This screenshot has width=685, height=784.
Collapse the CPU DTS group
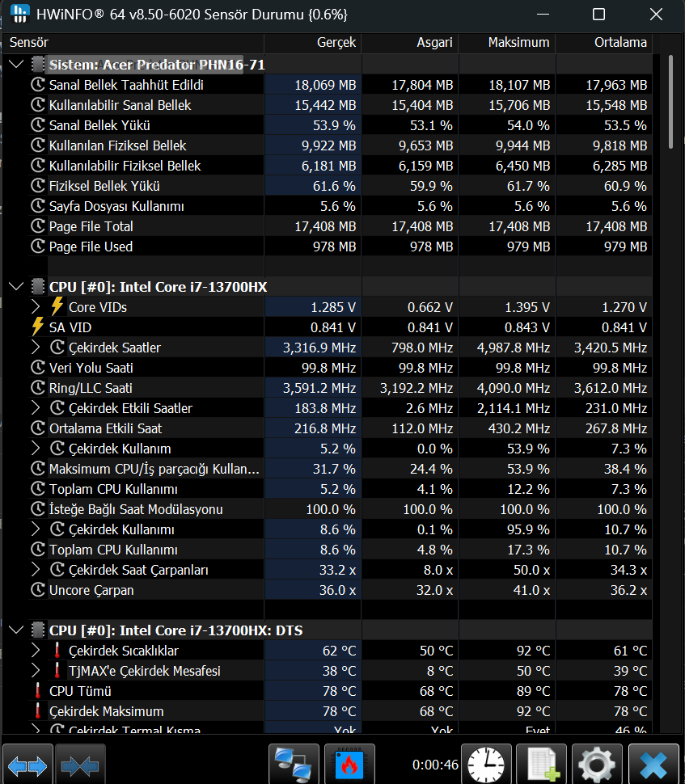click(16, 630)
